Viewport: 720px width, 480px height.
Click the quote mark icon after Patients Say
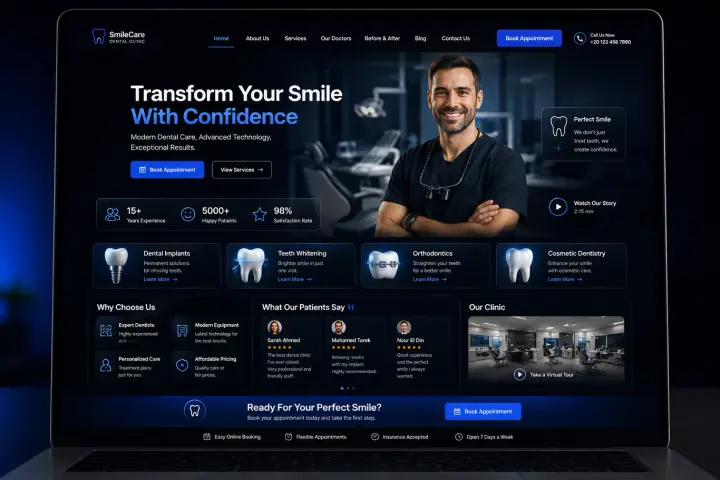click(351, 307)
